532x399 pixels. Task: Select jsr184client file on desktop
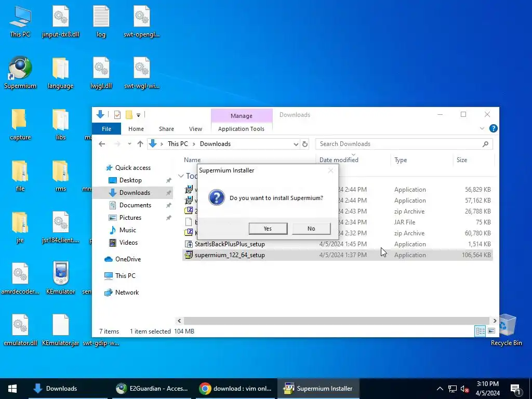coord(60,228)
